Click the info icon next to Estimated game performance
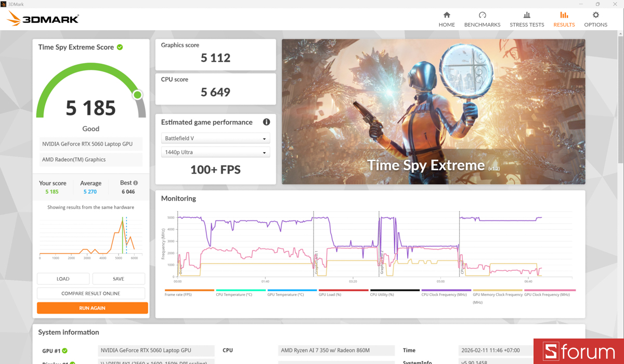 (266, 122)
